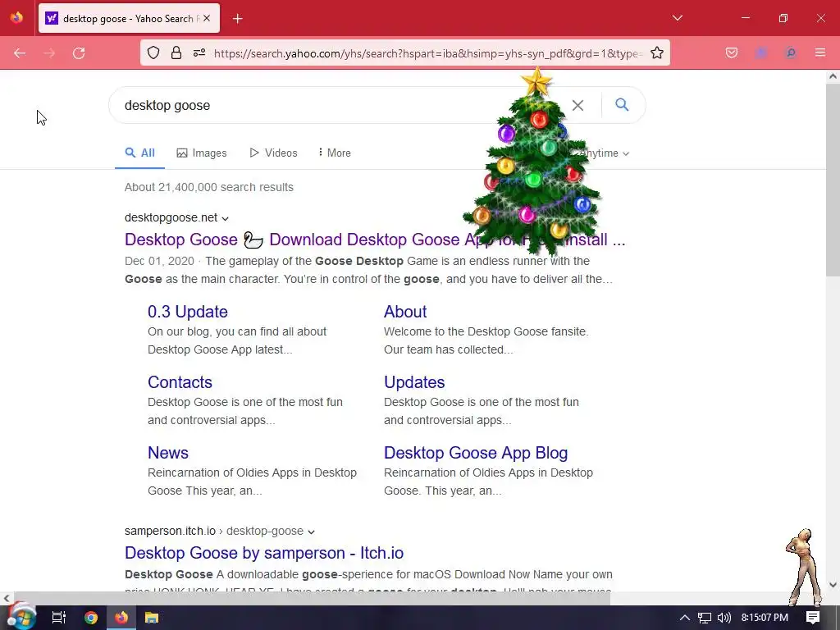Click the dancing figure desktop widget
Screen dimensions: 840x630
coord(803,567)
